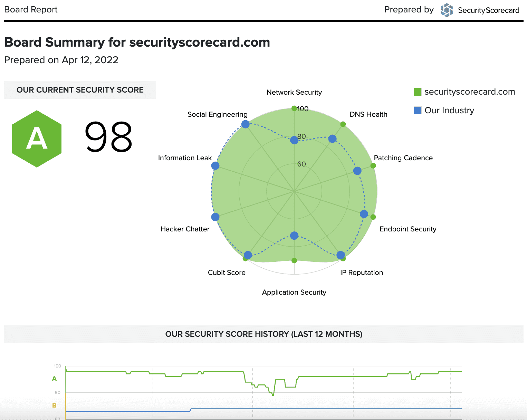Click the radar scale label 60
This screenshot has width=527, height=420.
coord(301,164)
